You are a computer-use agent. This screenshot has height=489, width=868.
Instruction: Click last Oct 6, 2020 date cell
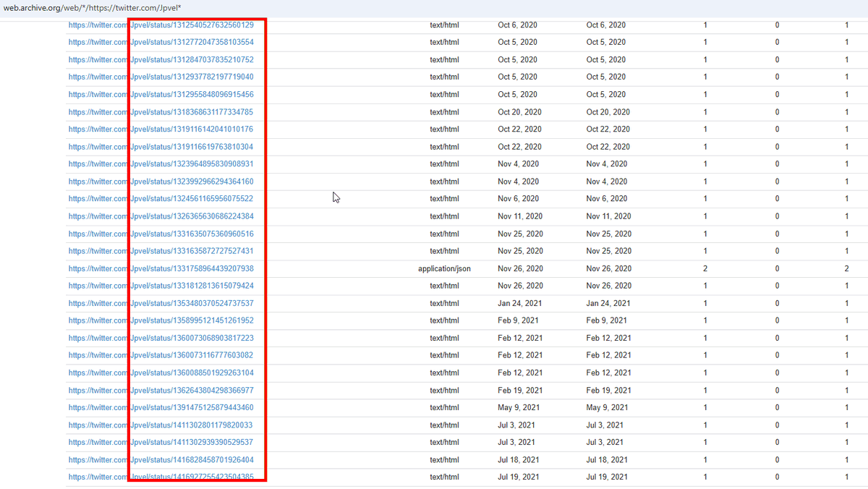coord(605,25)
